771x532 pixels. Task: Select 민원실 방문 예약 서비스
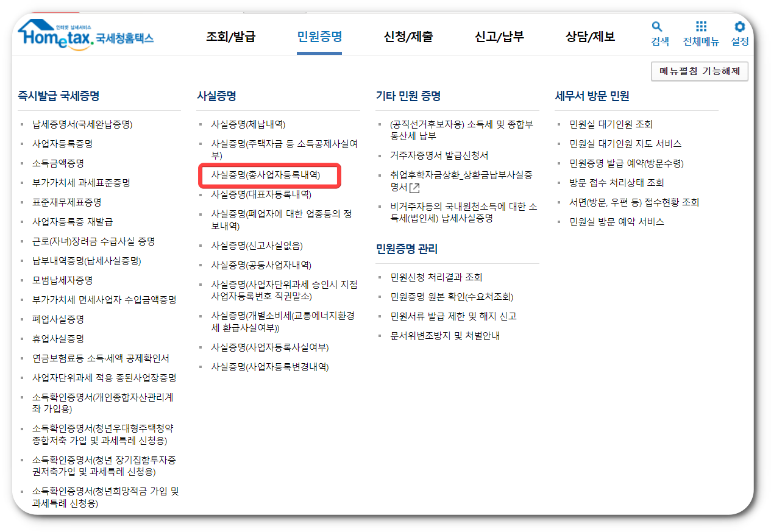pyautogui.click(x=617, y=222)
